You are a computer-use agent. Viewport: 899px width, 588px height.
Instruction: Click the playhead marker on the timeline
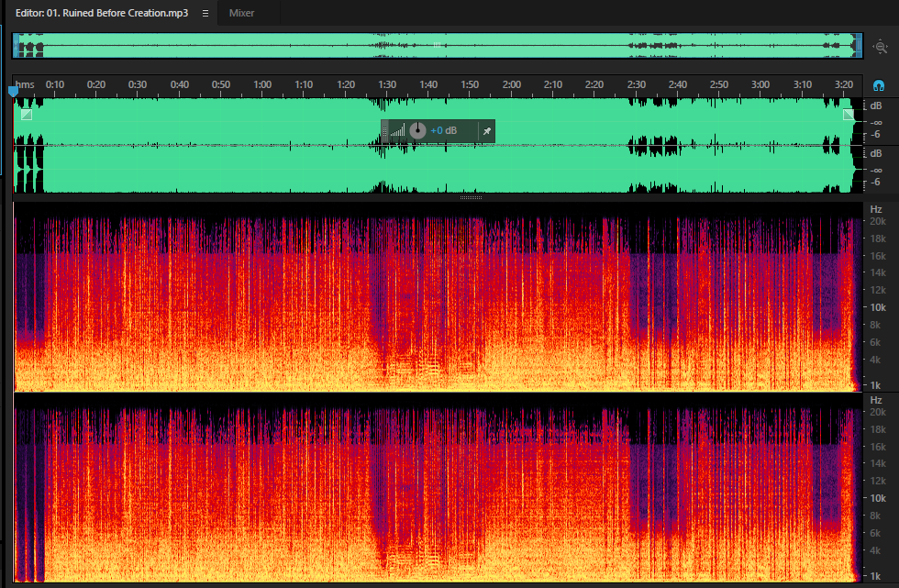pyautogui.click(x=13, y=91)
